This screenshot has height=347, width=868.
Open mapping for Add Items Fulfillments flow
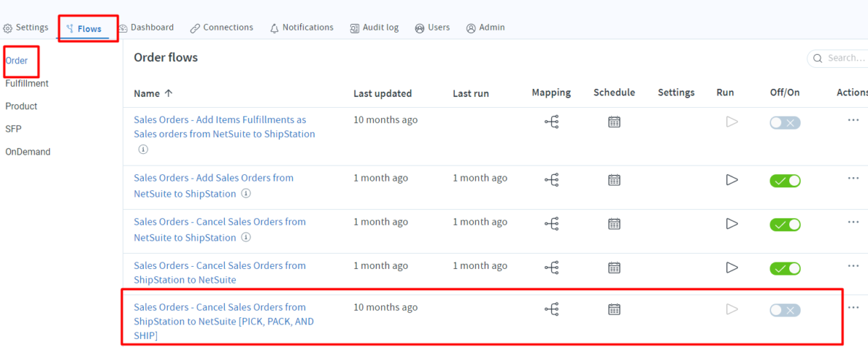coord(552,122)
